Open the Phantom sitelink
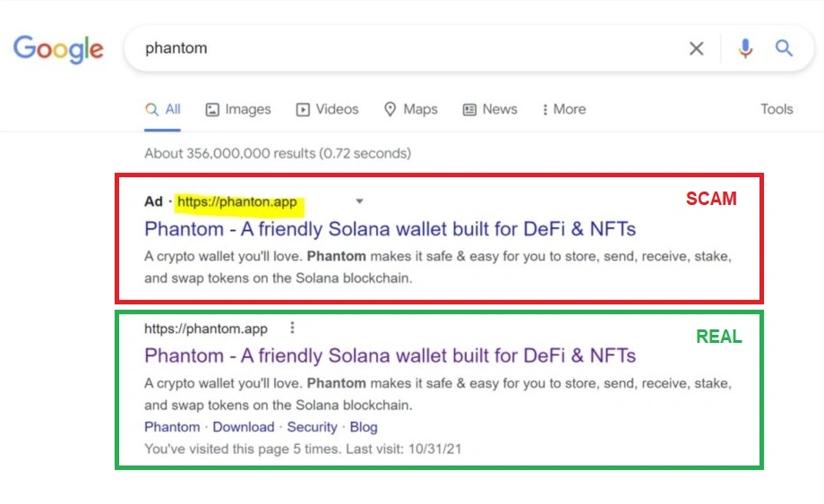This screenshot has width=824, height=504. pyautogui.click(x=172, y=427)
